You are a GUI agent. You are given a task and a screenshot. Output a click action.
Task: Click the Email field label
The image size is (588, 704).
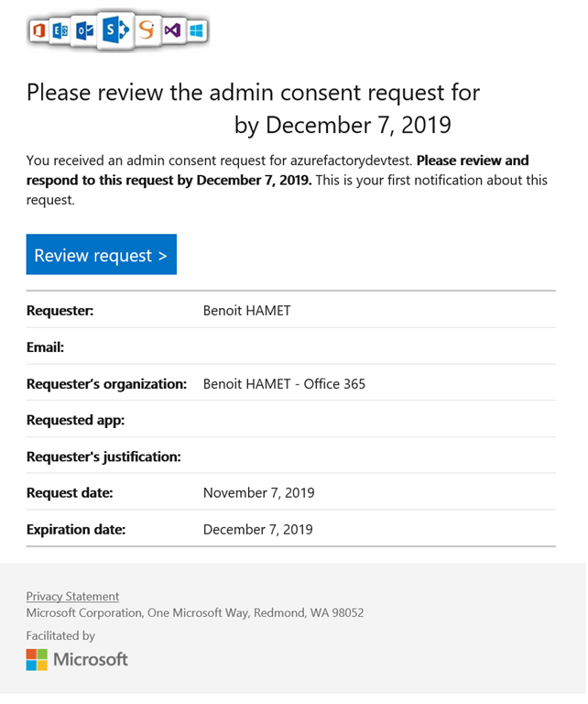point(45,347)
